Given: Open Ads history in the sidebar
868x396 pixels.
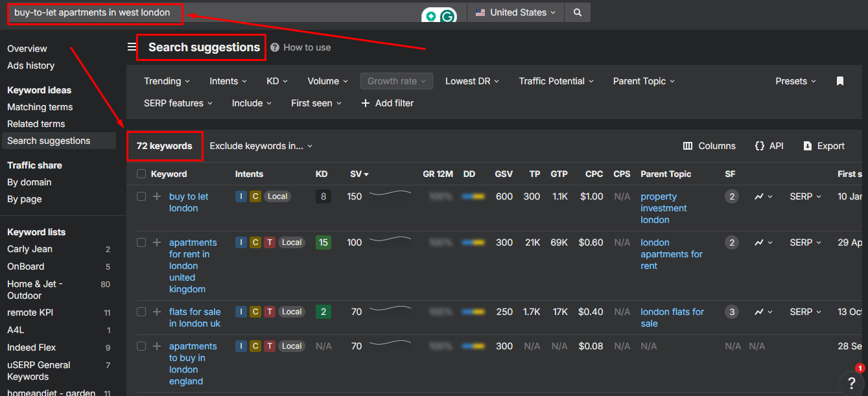Looking at the screenshot, I should [30, 65].
